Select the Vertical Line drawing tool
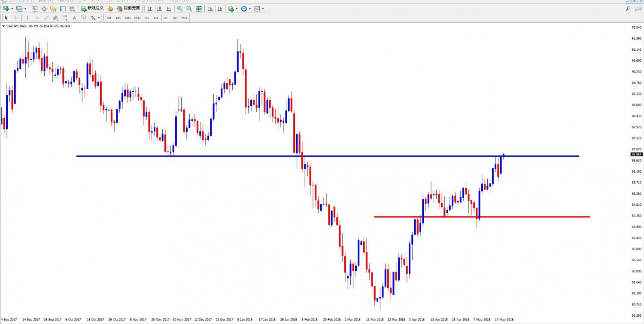 (x=27, y=18)
